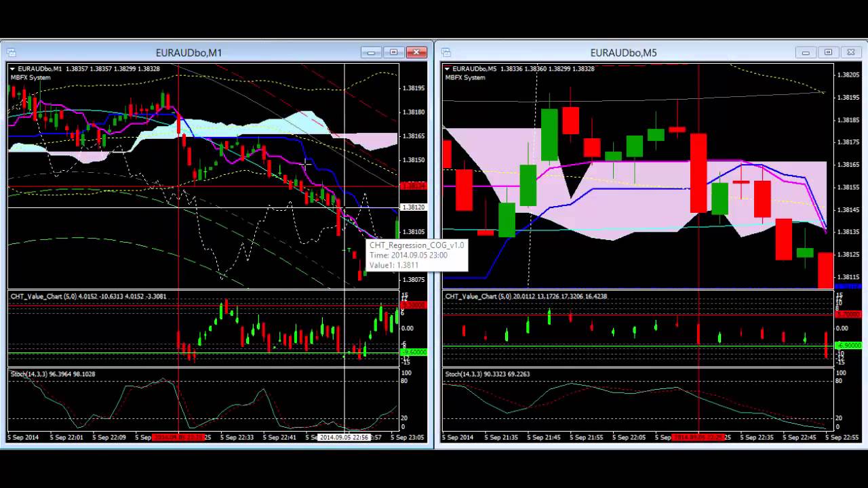This screenshot has width=868, height=488.
Task: Click the chart icon in EURAUDbo,M1 title bar
Action: 12,52
